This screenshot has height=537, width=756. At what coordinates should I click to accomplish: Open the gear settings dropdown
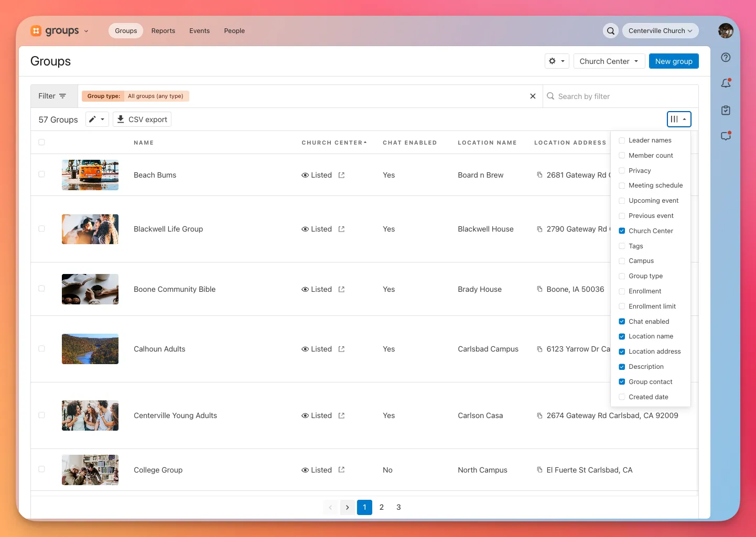coord(556,61)
